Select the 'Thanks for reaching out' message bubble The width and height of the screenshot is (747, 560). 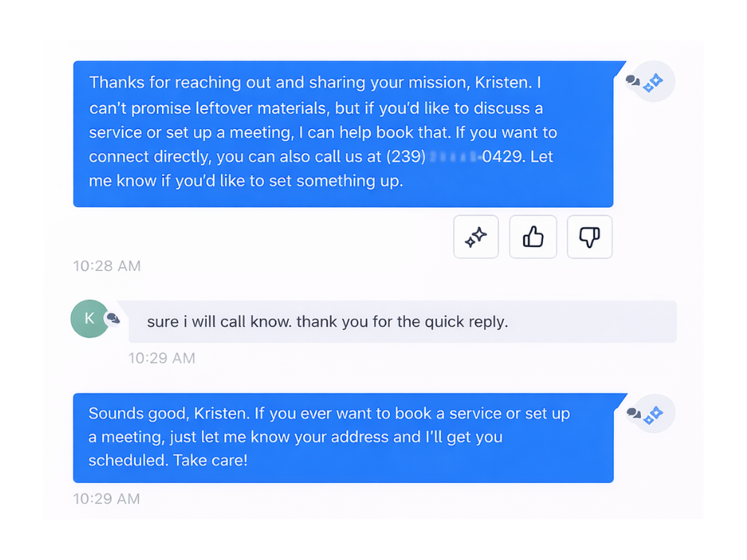tap(343, 134)
